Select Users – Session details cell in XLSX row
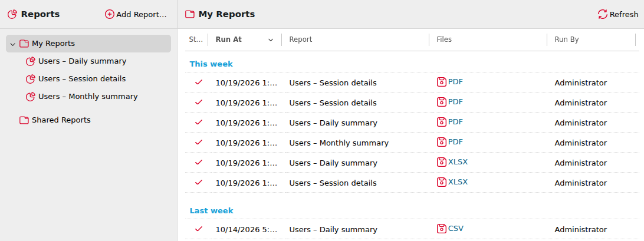Image resolution: width=644 pixels, height=241 pixels. (x=333, y=183)
